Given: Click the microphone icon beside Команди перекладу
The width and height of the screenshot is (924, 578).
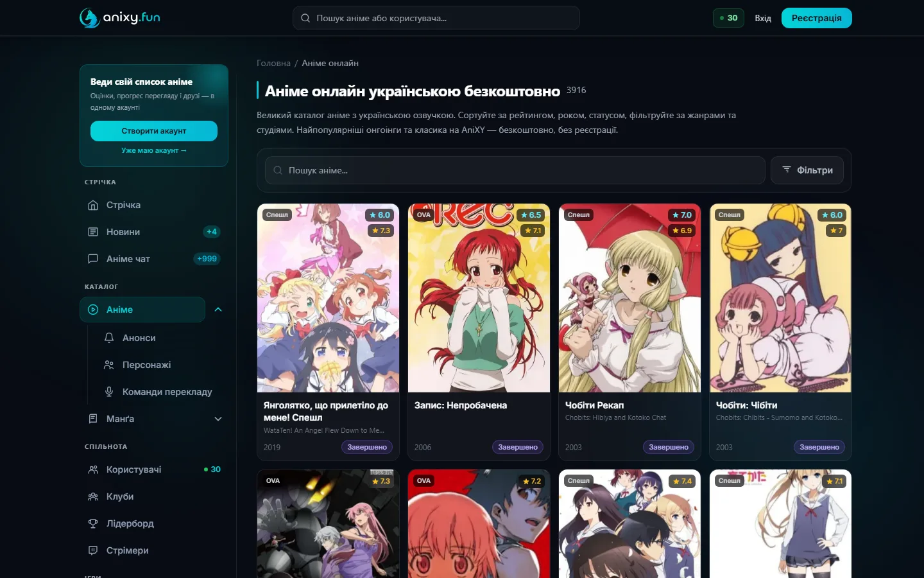Looking at the screenshot, I should pos(109,392).
